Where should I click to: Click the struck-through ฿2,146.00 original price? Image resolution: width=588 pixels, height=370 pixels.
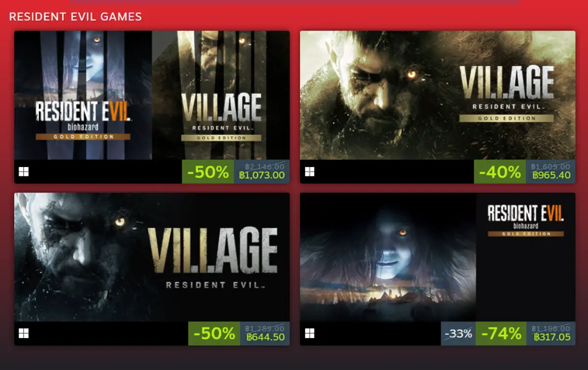pyautogui.click(x=262, y=167)
